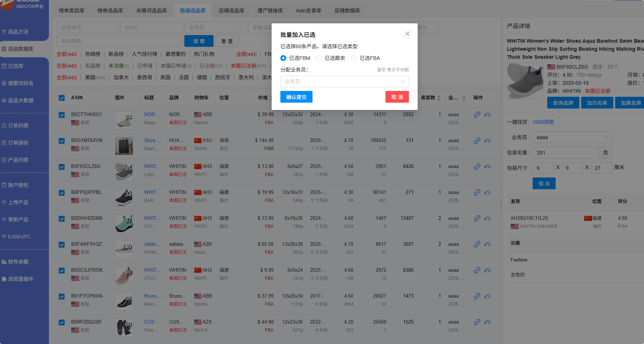This screenshot has height=344, width=644.
Task: Uncheck the B0F93CLZ6G row checkbox
Action: [62, 167]
